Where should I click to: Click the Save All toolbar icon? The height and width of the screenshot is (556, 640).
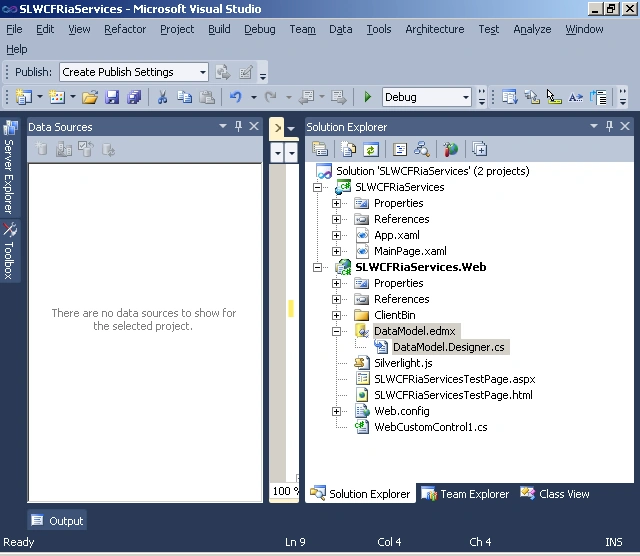click(x=133, y=97)
